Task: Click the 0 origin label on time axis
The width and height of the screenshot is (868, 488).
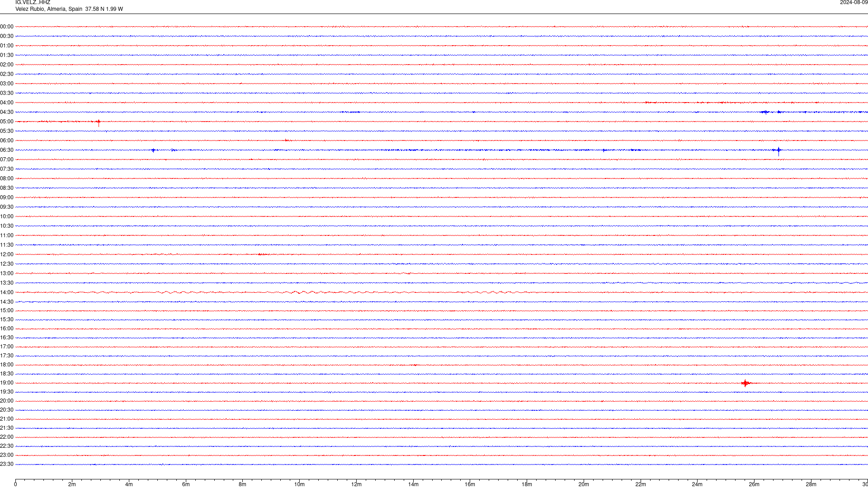Action: pyautogui.click(x=15, y=484)
